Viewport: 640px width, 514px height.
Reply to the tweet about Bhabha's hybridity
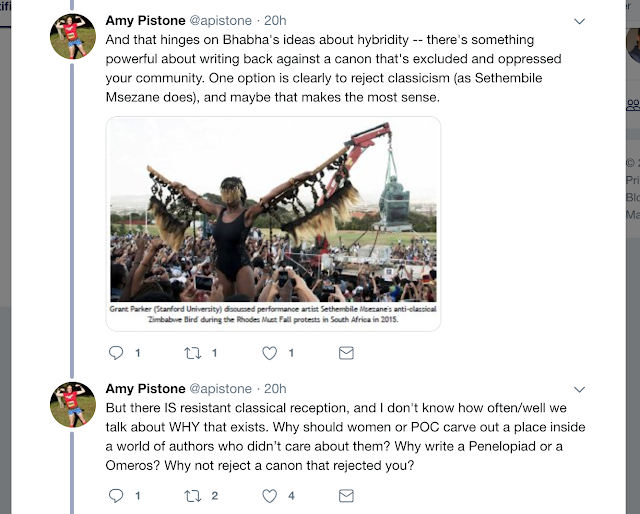coord(115,353)
